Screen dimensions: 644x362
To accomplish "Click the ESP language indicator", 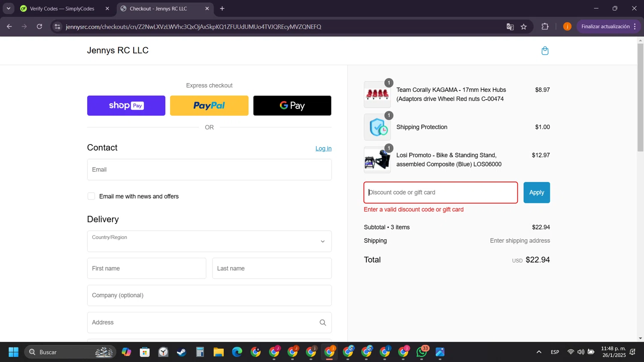I will point(555,352).
